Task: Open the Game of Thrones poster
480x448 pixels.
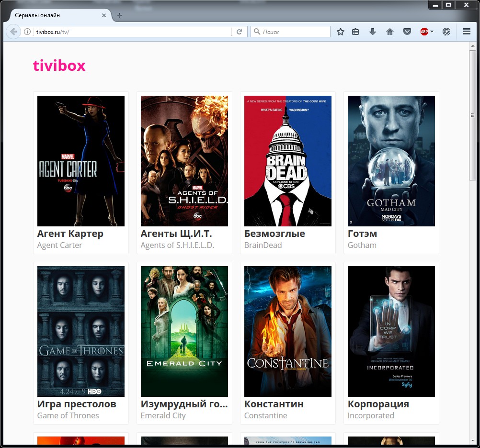Action: tap(81, 331)
